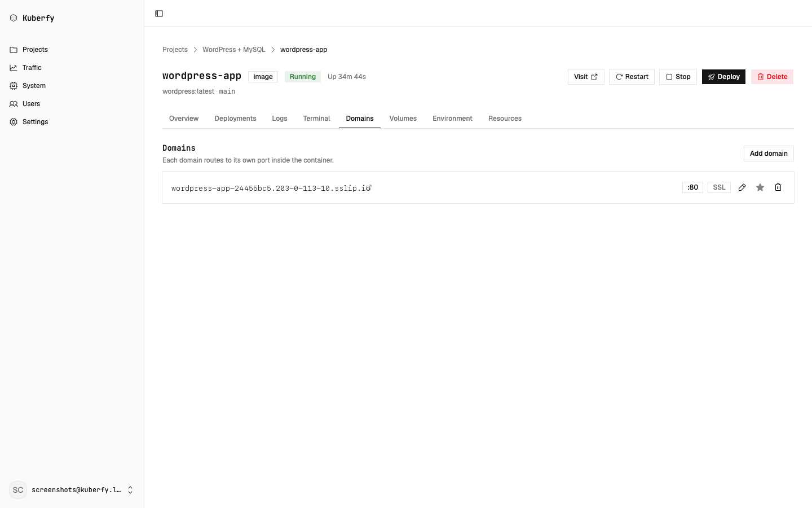Switch to the Terminal tab
The image size is (812, 508).
tap(316, 119)
